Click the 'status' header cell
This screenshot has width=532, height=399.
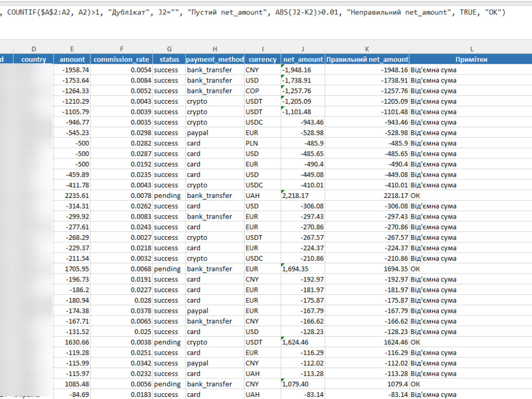coord(169,60)
